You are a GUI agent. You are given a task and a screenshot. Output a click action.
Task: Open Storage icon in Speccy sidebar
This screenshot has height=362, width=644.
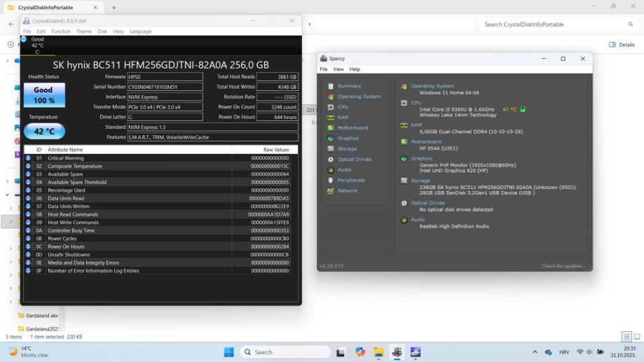coord(331,149)
